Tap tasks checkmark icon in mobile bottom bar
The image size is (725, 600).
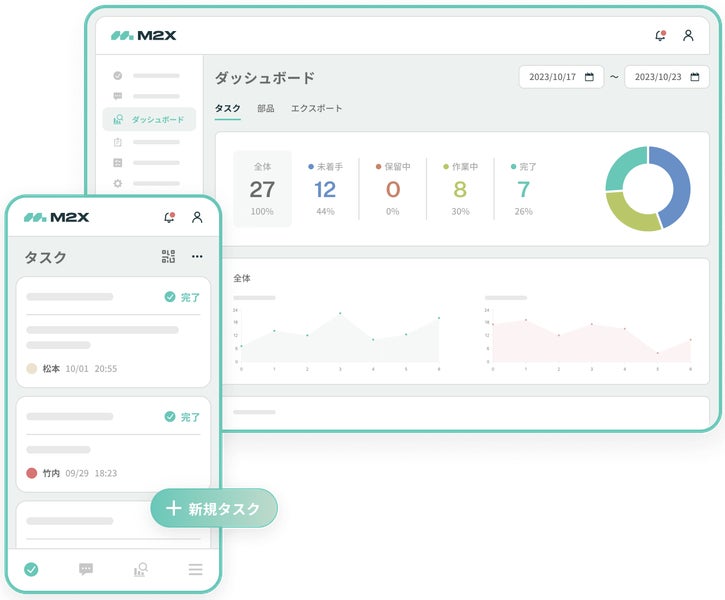point(31,569)
